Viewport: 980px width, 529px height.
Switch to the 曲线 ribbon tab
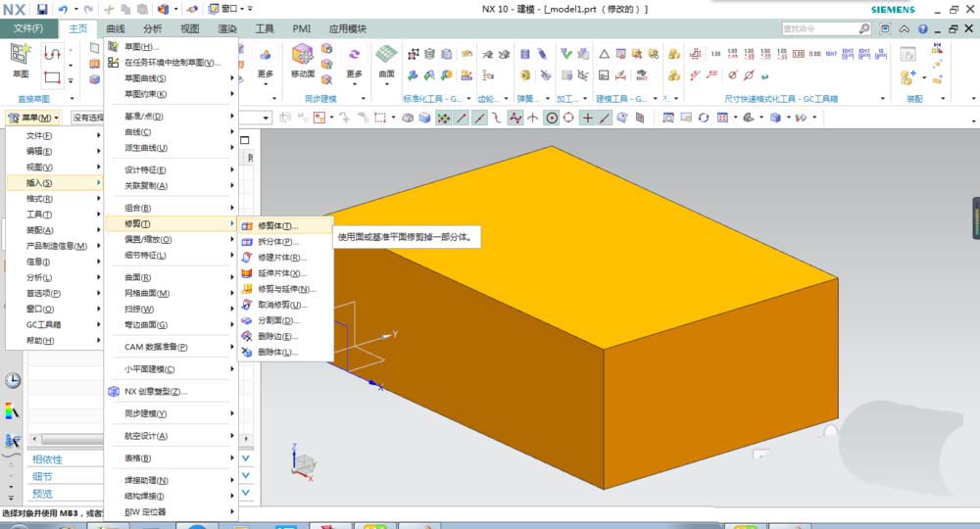115,28
